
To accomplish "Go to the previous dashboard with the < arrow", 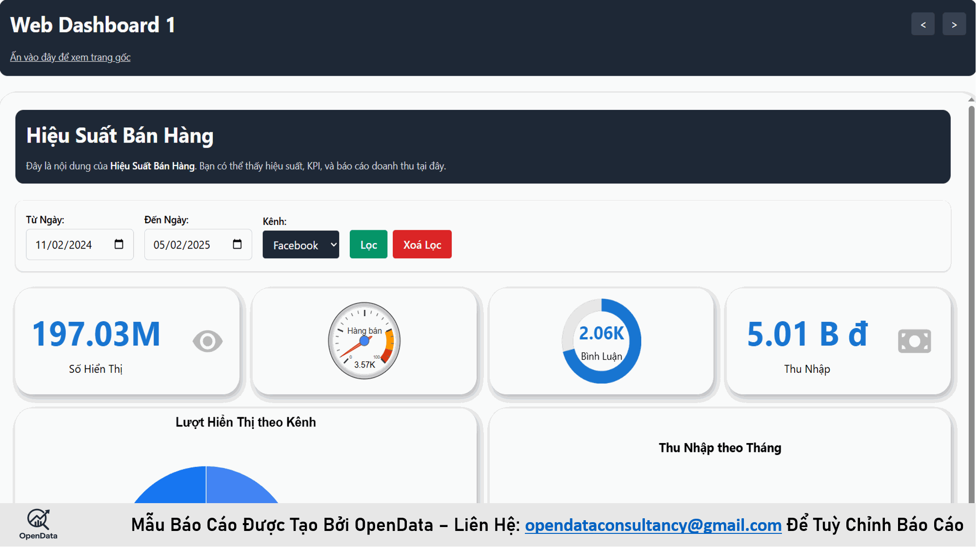I will (922, 24).
